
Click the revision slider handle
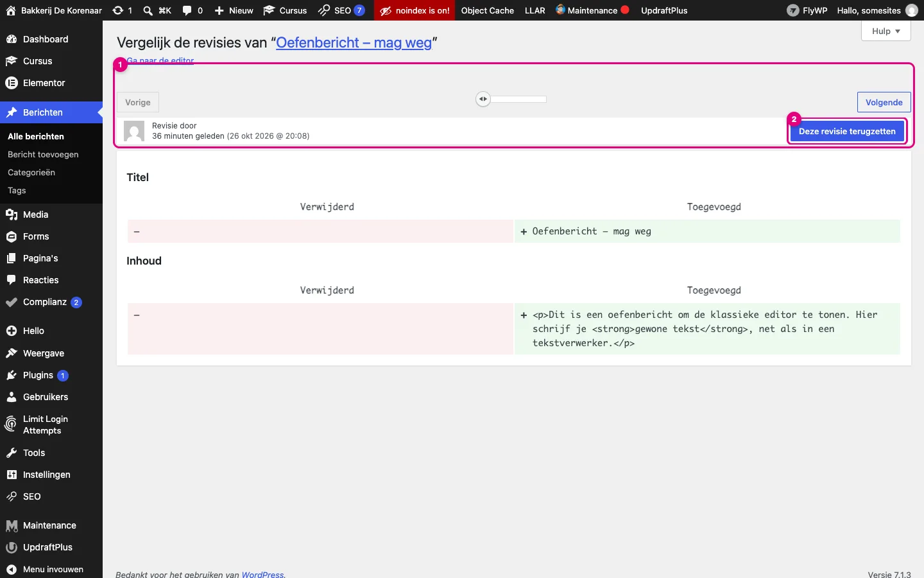click(x=483, y=99)
